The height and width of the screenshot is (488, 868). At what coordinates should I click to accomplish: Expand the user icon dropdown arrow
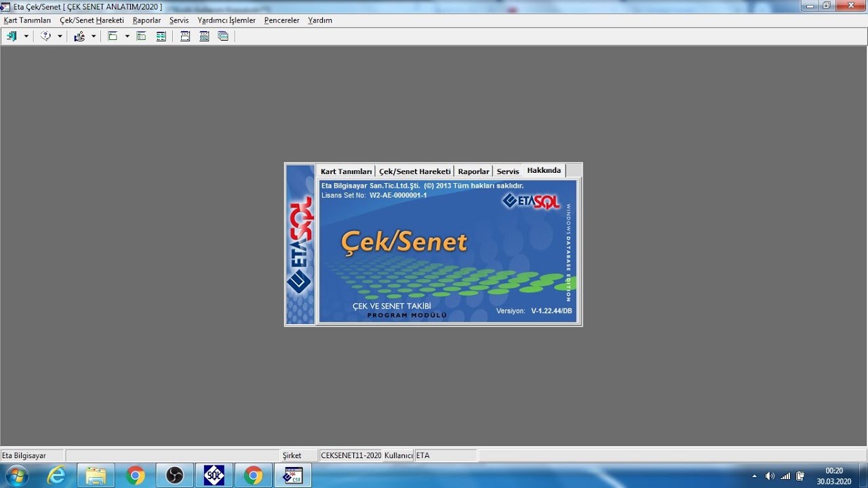94,37
